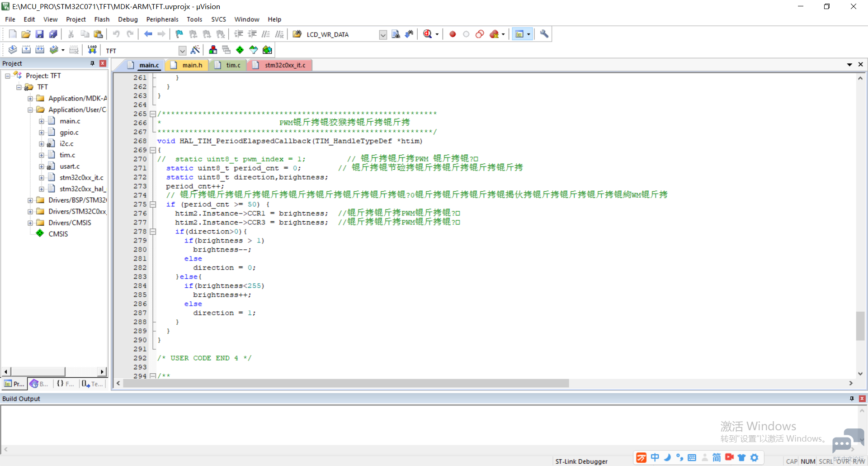
Task: Click the Project panel horizontal scrollbar thumb
Action: (x=38, y=371)
